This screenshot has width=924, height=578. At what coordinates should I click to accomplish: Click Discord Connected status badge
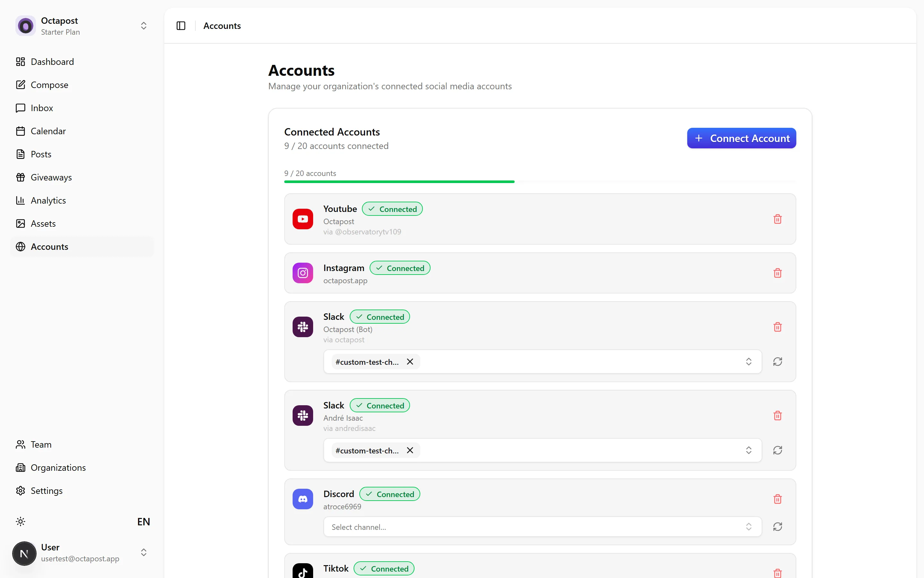click(389, 494)
